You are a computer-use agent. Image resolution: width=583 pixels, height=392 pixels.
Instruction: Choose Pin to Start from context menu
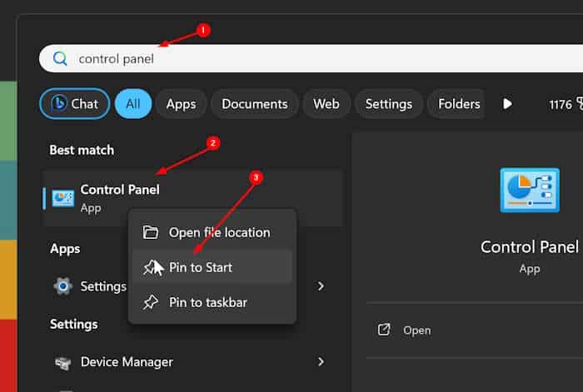click(x=212, y=267)
